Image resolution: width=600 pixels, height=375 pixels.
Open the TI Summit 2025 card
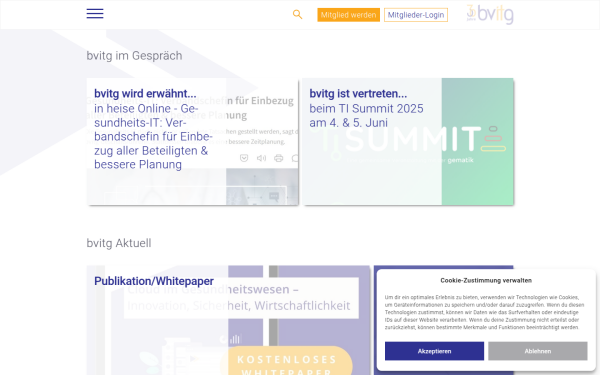(x=408, y=142)
